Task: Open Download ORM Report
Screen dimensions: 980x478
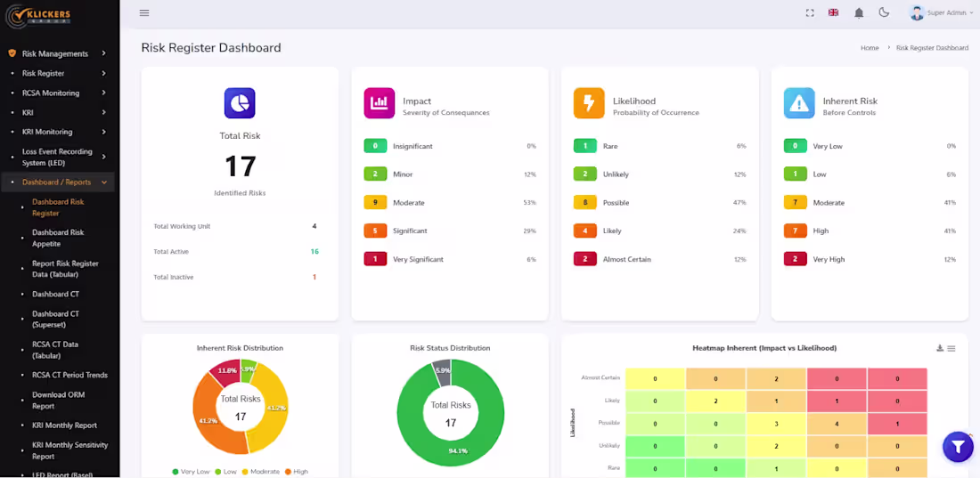Action: (x=58, y=401)
